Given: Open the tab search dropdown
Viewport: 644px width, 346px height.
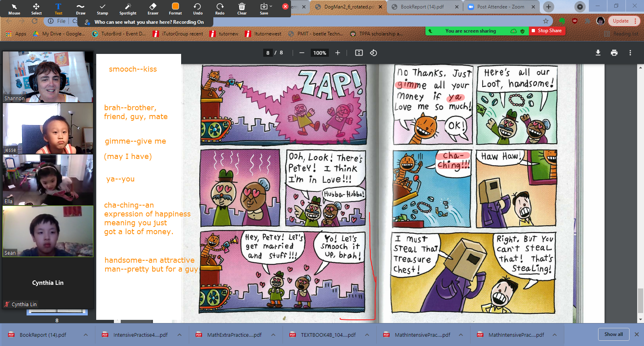Looking at the screenshot, I should pos(580,7).
